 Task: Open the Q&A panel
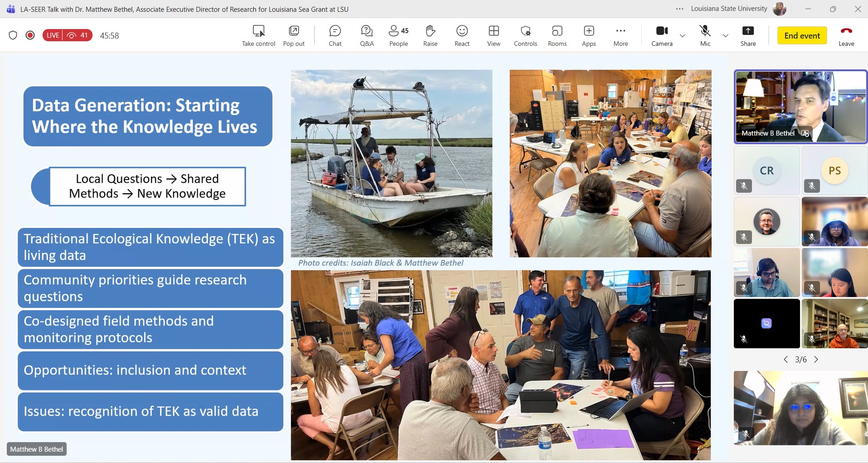pos(367,35)
